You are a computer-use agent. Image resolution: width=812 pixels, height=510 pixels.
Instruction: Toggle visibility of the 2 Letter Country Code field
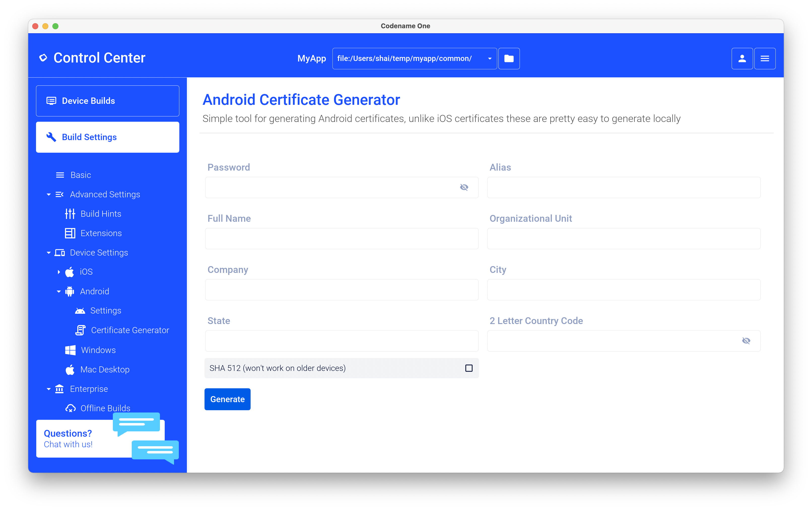pos(747,341)
